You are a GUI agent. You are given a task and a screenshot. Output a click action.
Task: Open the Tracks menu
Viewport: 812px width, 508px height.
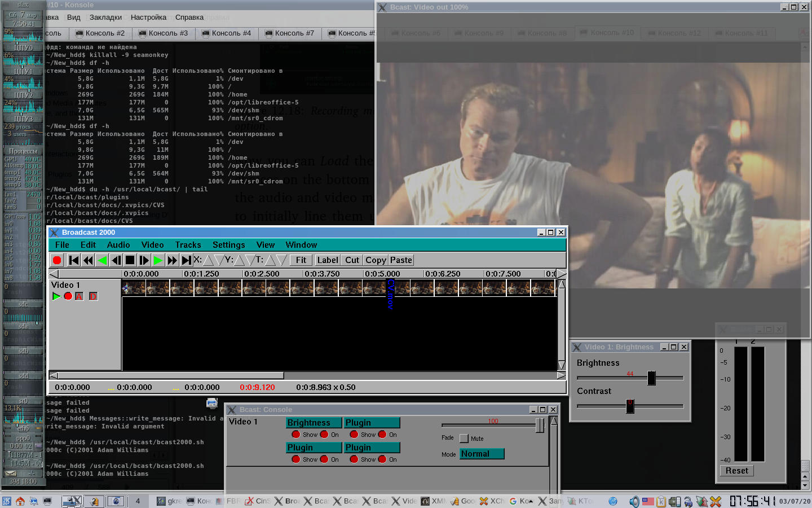coord(188,245)
